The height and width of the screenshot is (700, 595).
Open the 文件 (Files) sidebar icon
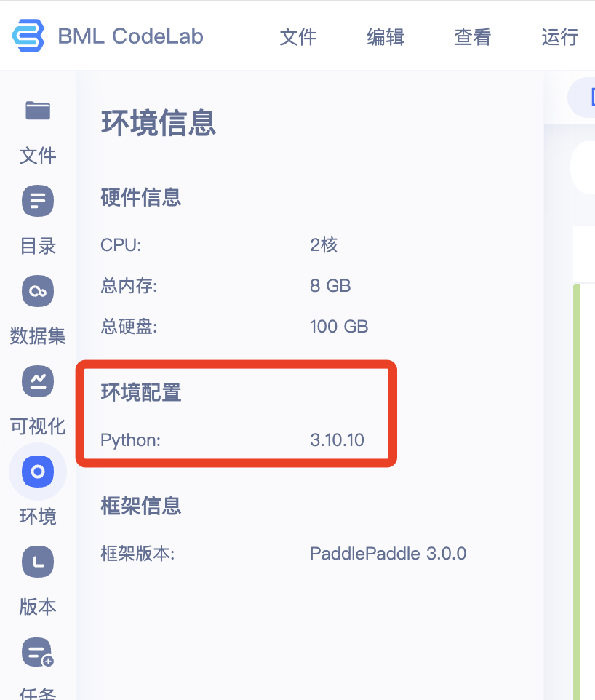click(37, 111)
